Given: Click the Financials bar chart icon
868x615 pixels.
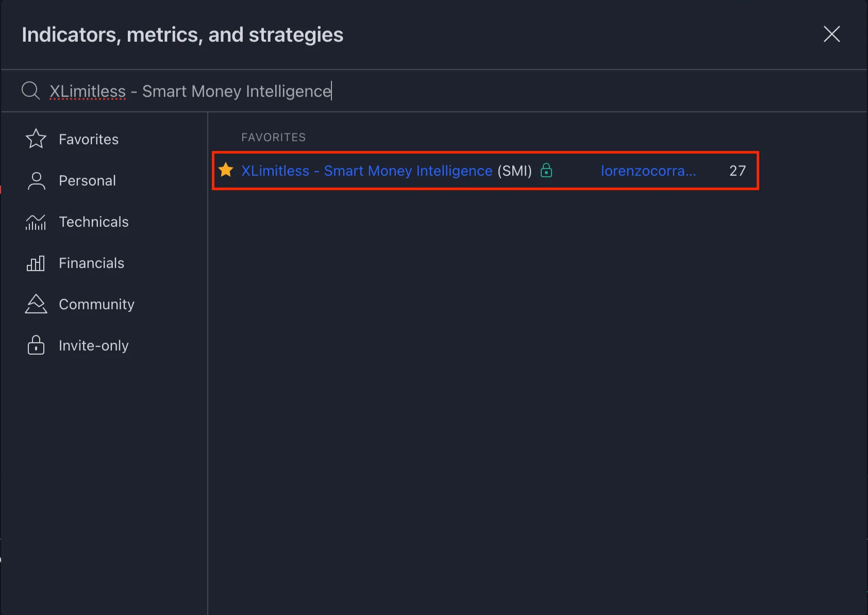Looking at the screenshot, I should [36, 263].
